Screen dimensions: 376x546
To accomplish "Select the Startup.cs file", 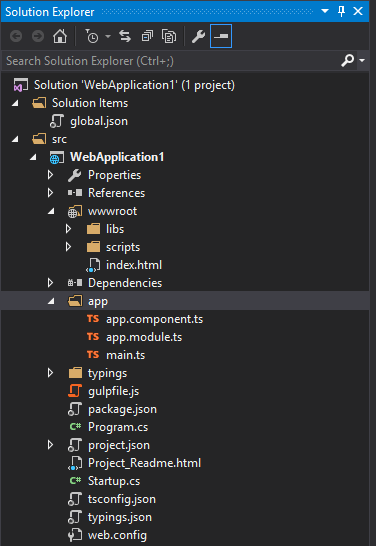I will [x=114, y=481].
